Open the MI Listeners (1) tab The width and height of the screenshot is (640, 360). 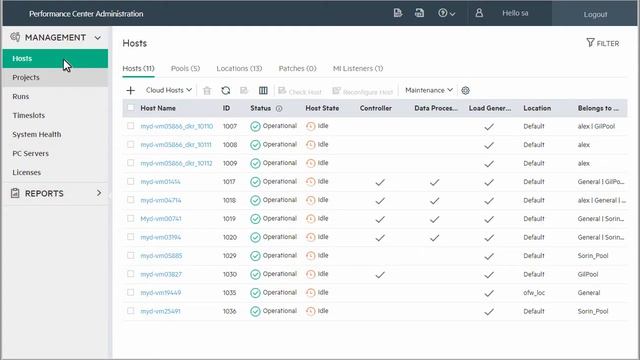click(358, 68)
